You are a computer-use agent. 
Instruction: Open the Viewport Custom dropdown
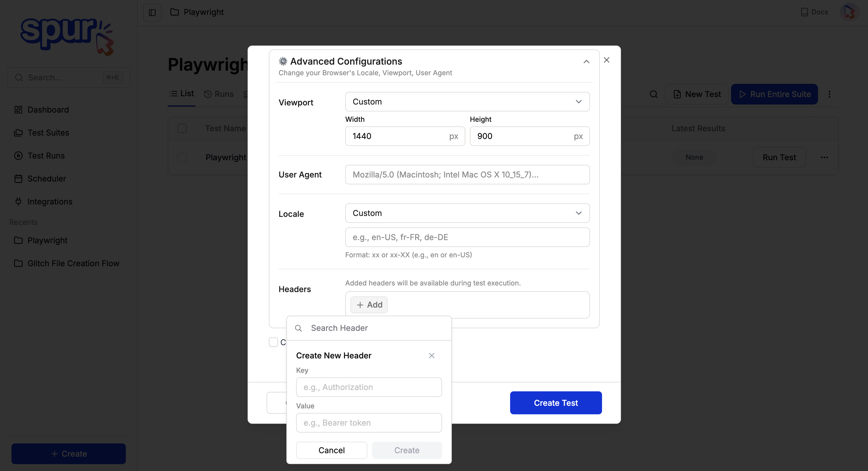(467, 102)
